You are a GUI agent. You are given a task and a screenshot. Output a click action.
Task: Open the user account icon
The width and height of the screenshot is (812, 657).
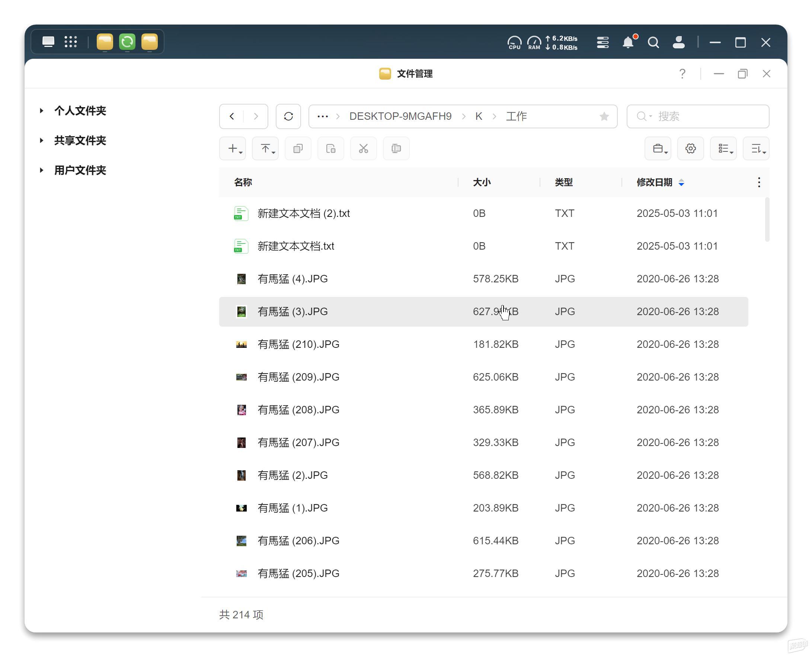pos(678,42)
